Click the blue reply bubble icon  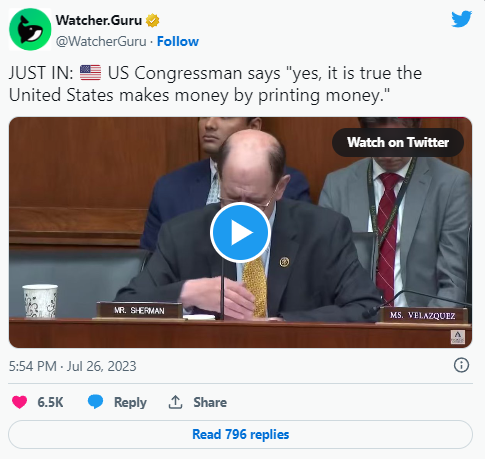click(x=95, y=402)
